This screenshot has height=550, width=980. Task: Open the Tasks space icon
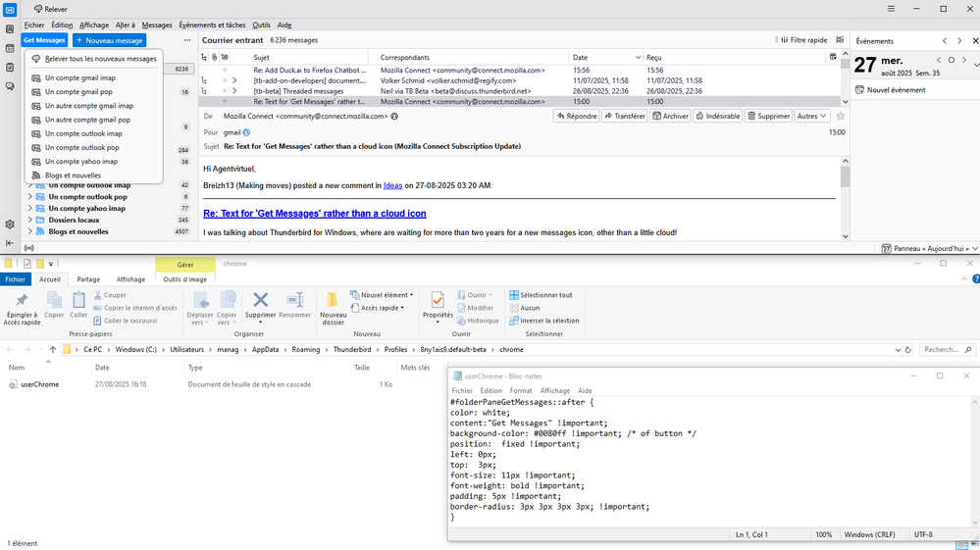(10, 67)
